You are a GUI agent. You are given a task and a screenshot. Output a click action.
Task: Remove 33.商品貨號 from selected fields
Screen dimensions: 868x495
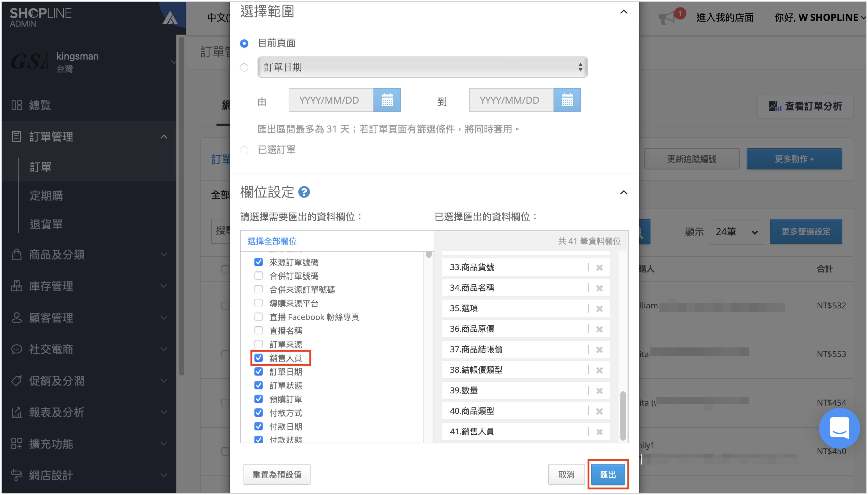[599, 268]
